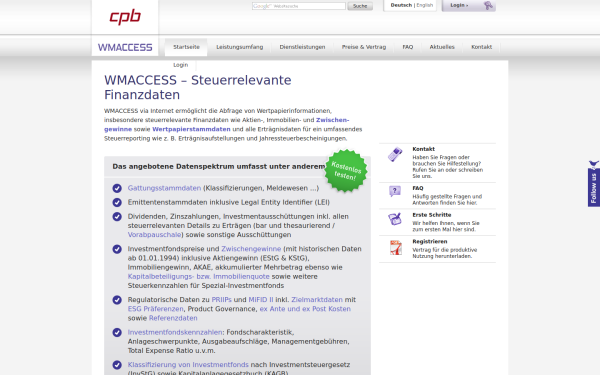Screen dimensions: 600x375
Task: Click checkmark icon beside Emittentenstammdaten
Action: point(117,202)
